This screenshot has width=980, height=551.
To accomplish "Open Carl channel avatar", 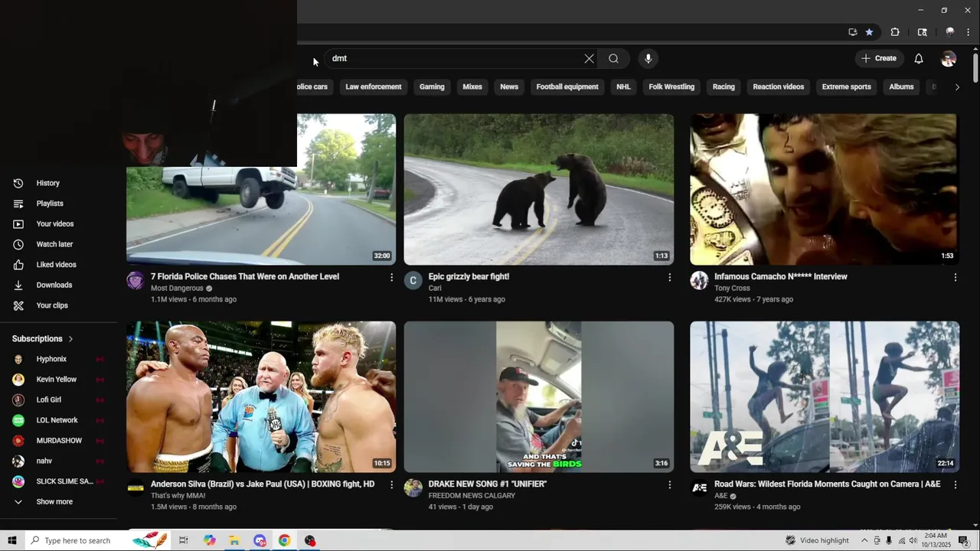I will pos(413,281).
